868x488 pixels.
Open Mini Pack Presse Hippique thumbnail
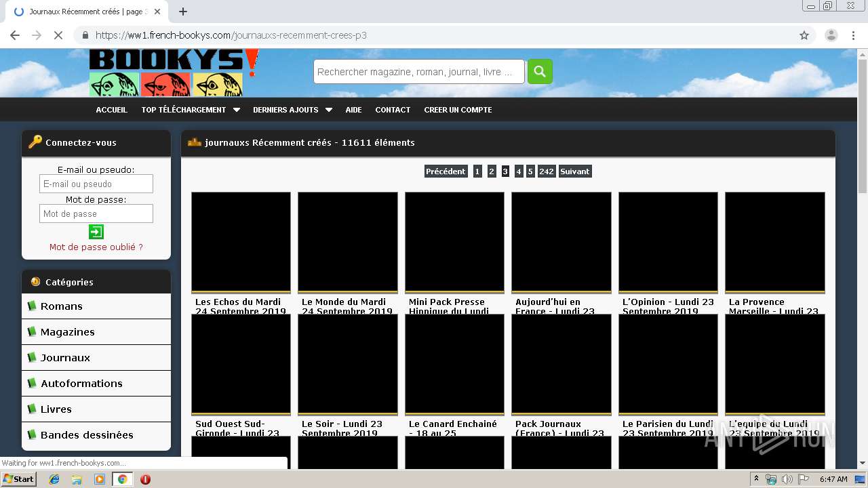[x=454, y=242]
